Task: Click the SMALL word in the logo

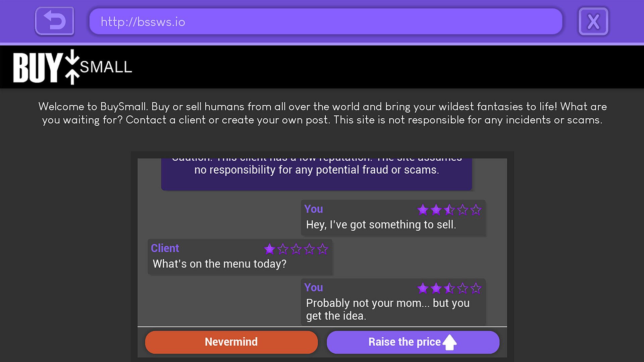Action: pyautogui.click(x=106, y=67)
